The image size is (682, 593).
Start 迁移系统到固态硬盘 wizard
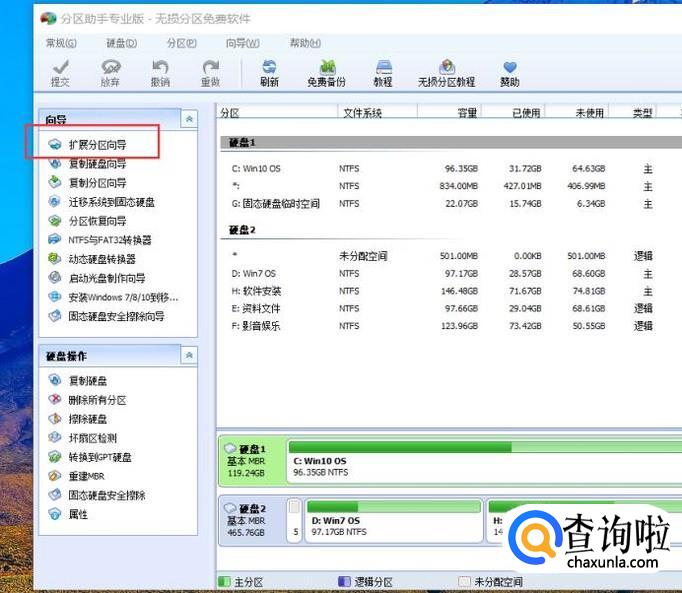click(x=101, y=202)
